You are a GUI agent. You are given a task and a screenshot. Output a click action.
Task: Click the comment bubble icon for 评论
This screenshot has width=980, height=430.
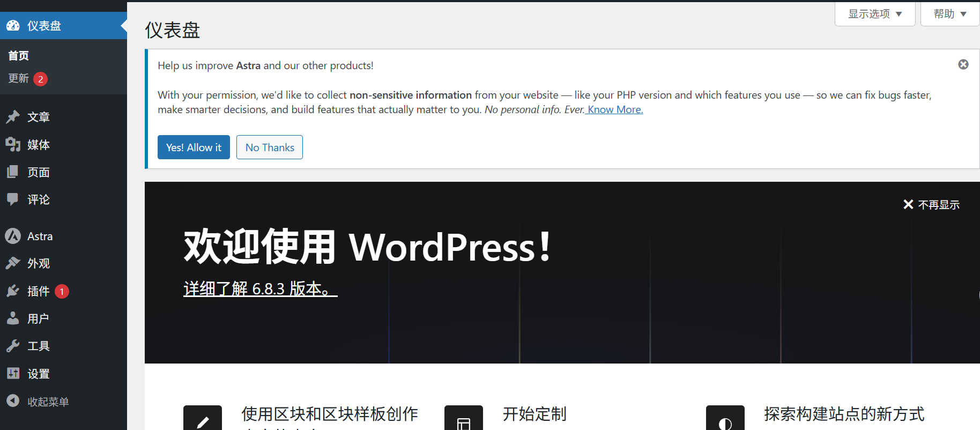click(13, 199)
